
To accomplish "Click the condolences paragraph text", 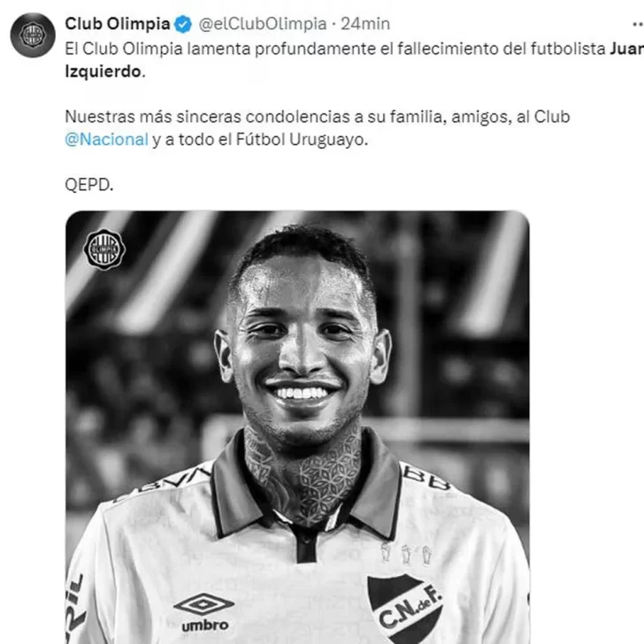I will pyautogui.click(x=317, y=128).
